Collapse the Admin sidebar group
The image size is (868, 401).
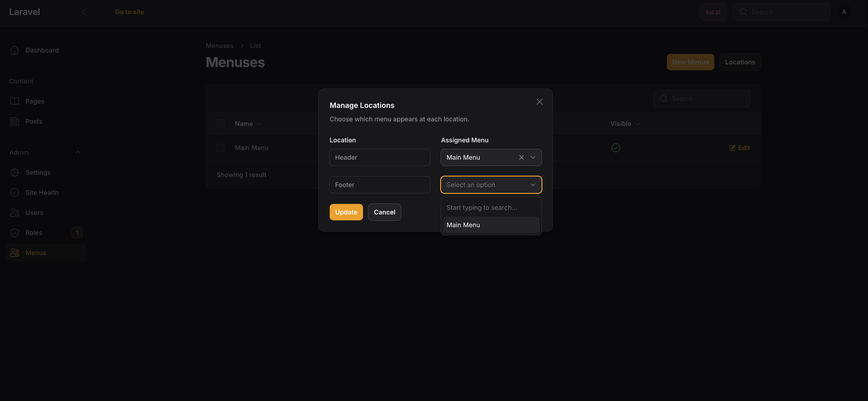pos(78,152)
